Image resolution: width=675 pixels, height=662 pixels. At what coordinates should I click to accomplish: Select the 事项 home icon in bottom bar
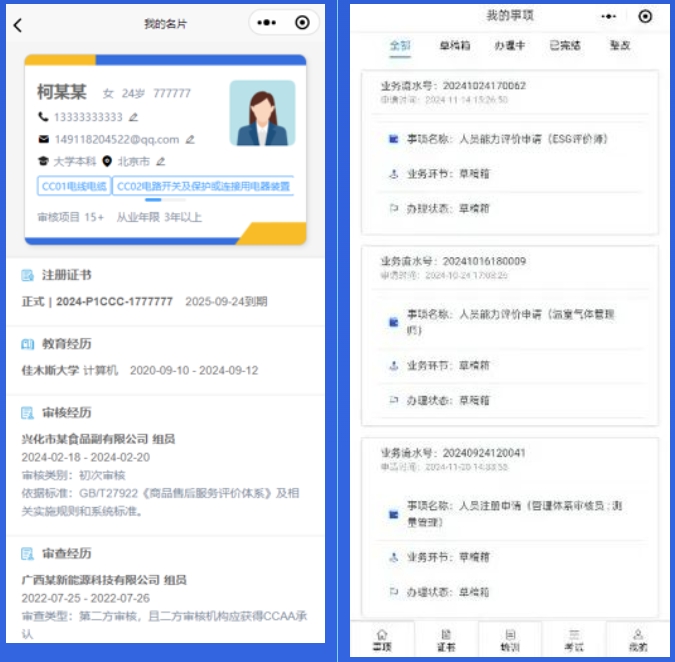tap(382, 639)
